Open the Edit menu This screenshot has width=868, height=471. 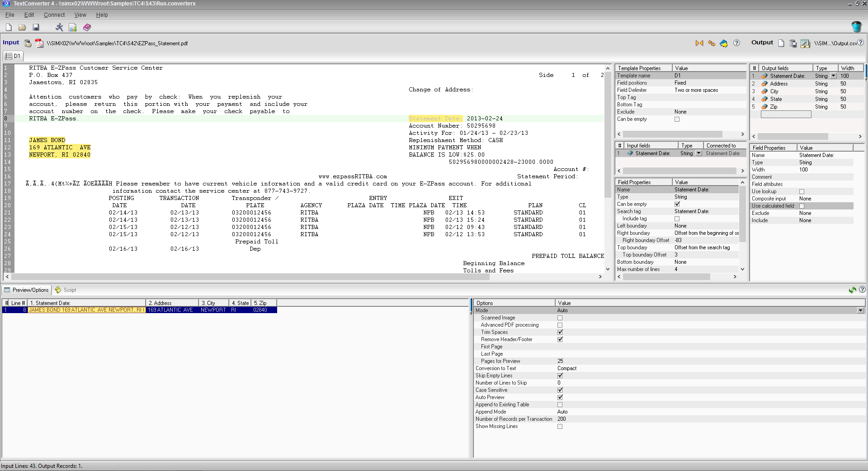29,15
